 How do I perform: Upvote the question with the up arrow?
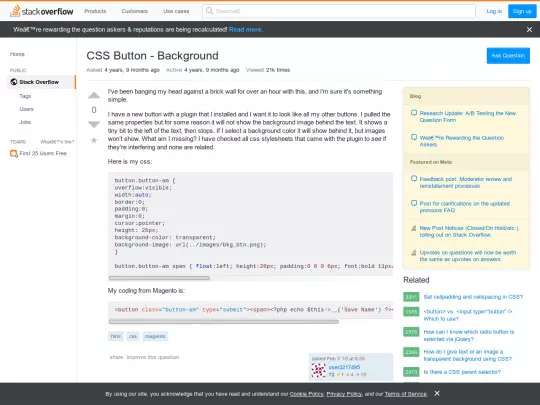[x=94, y=95]
